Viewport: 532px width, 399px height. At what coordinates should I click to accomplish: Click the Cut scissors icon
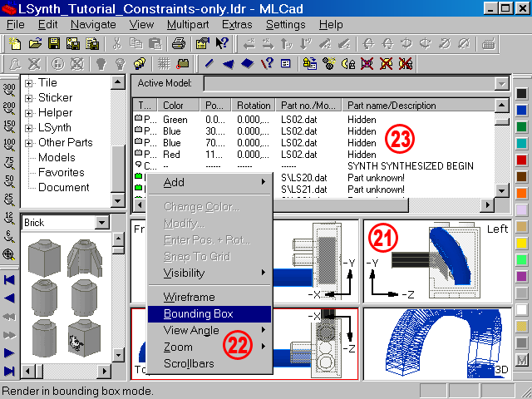[x=116, y=43]
